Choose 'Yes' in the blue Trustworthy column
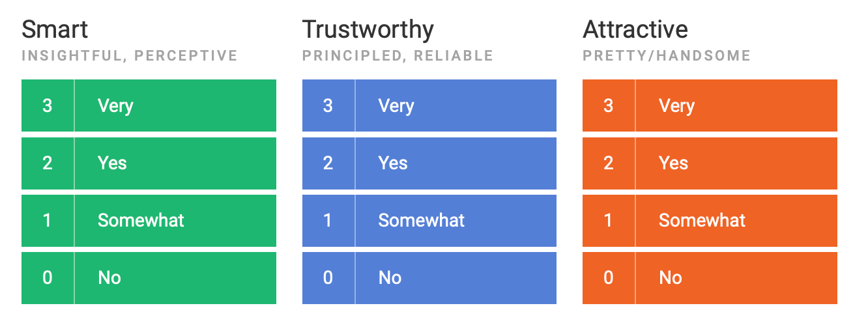Screen dimensions: 868x323 (x=429, y=163)
